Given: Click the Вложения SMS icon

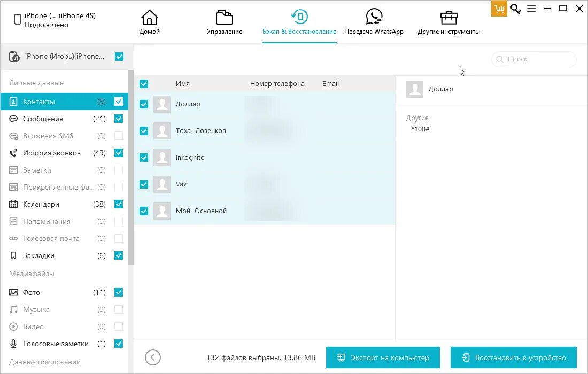Looking at the screenshot, I should pyautogui.click(x=13, y=136).
